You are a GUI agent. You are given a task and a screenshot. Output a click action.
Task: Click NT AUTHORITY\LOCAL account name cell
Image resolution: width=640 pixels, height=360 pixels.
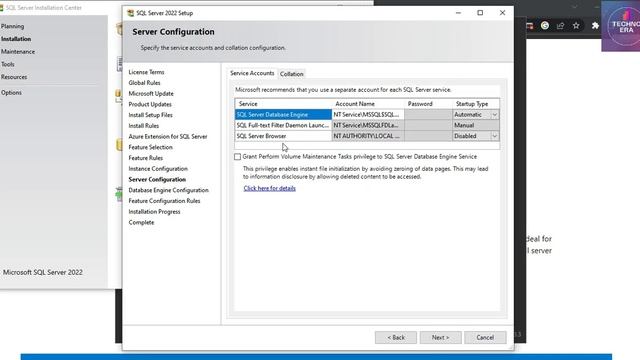(368, 136)
